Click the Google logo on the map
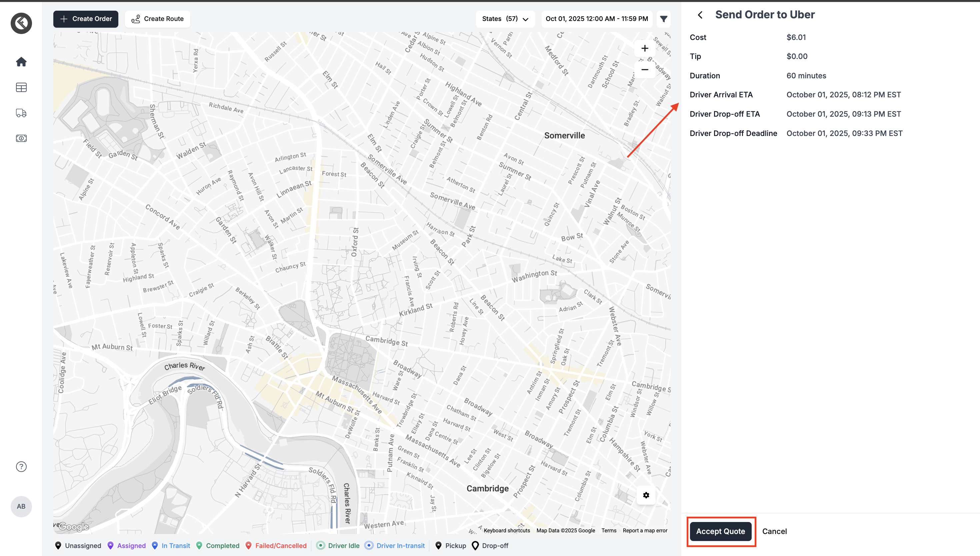This screenshot has width=980, height=556. pos(74,527)
